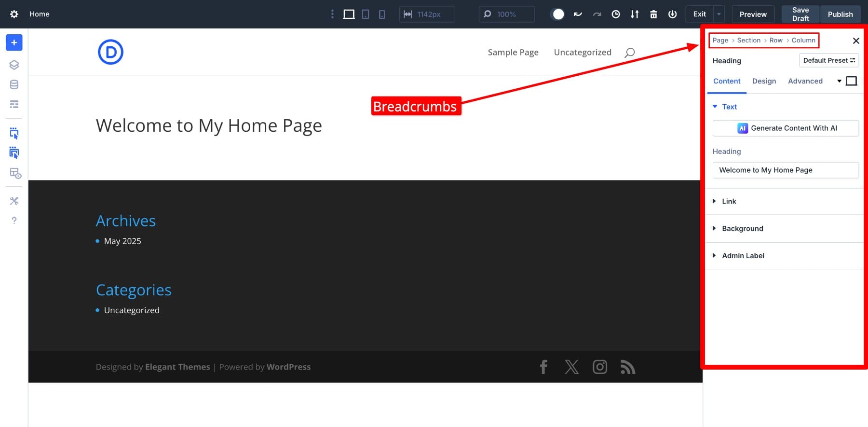Open the Layers panel icon in sidebar
The image size is (868, 427).
[14, 65]
